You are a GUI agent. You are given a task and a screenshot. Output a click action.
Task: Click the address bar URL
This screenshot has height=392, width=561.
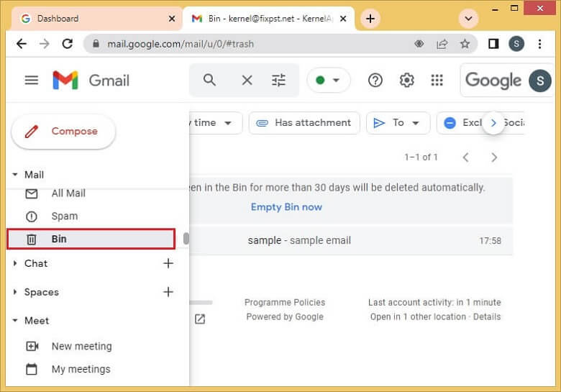[x=181, y=44]
